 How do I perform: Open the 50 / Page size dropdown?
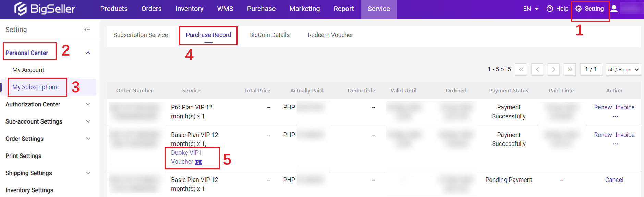click(623, 70)
